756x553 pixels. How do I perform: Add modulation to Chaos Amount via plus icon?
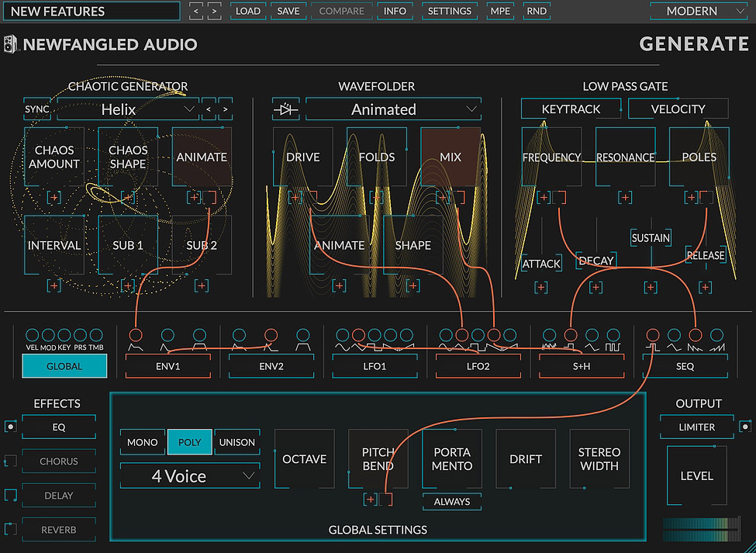point(54,198)
